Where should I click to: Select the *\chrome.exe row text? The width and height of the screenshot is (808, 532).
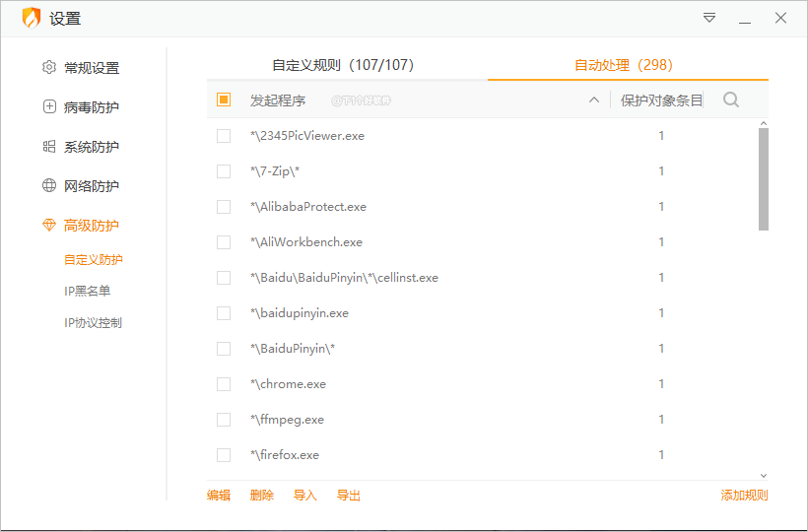click(x=288, y=384)
